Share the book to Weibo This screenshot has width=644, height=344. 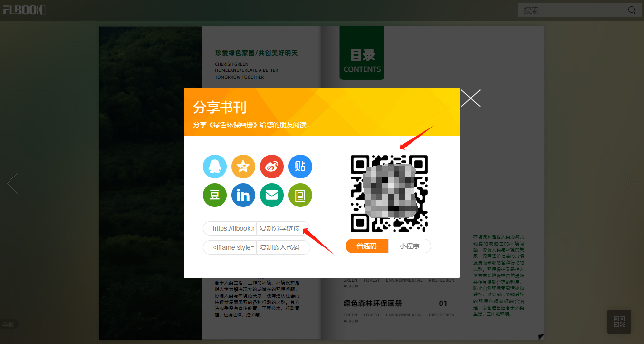272,167
